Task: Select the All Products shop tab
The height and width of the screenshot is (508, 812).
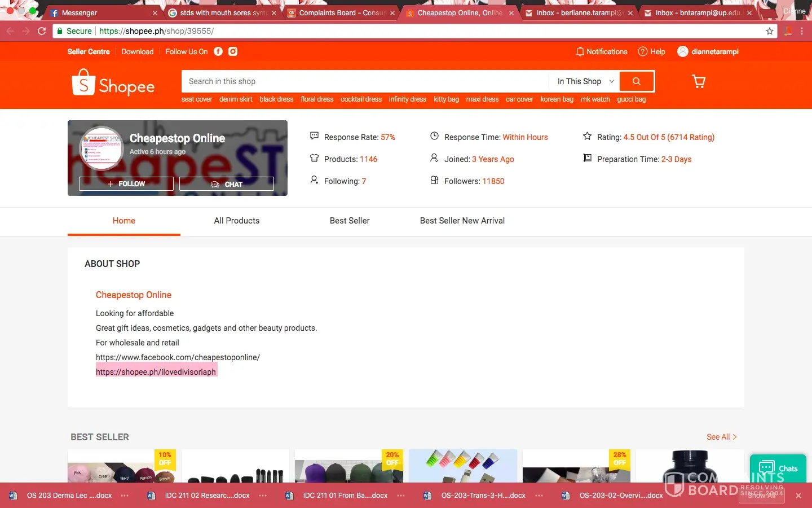Action: pyautogui.click(x=237, y=221)
